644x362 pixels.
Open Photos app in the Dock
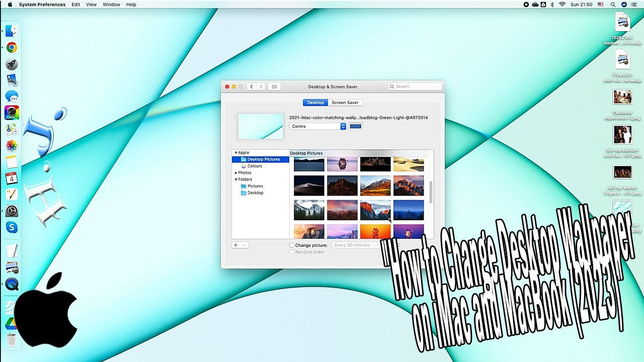[x=12, y=146]
